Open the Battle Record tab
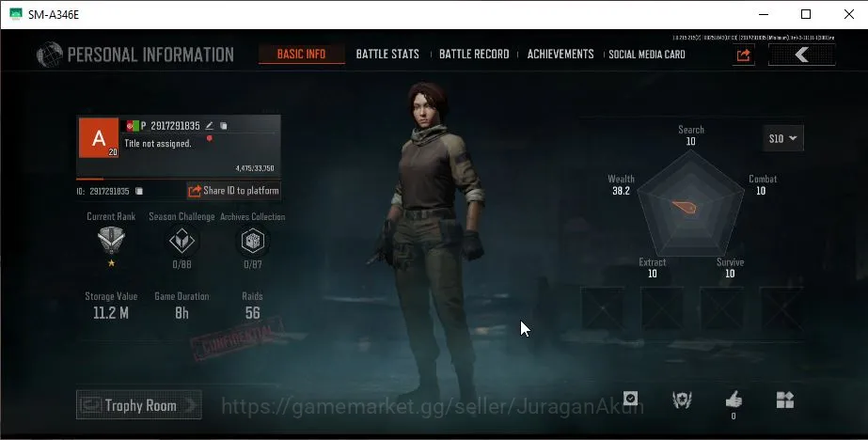The image size is (868, 440). pos(474,55)
